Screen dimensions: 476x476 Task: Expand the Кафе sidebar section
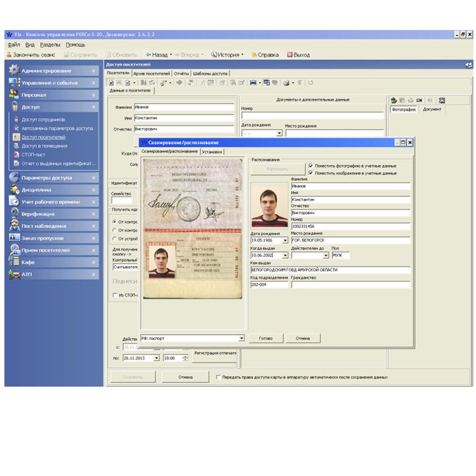pos(93,262)
